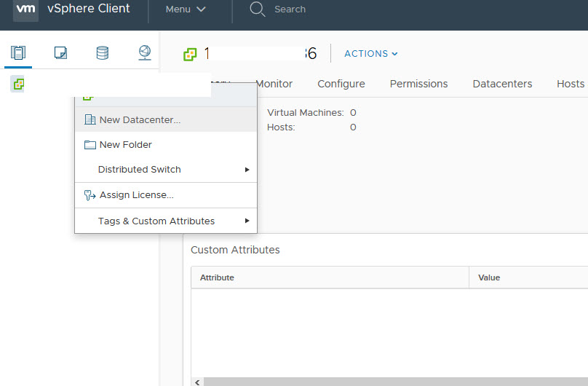Image resolution: width=588 pixels, height=386 pixels.
Task: Expand the ACTIONS dropdown
Action: pos(371,54)
